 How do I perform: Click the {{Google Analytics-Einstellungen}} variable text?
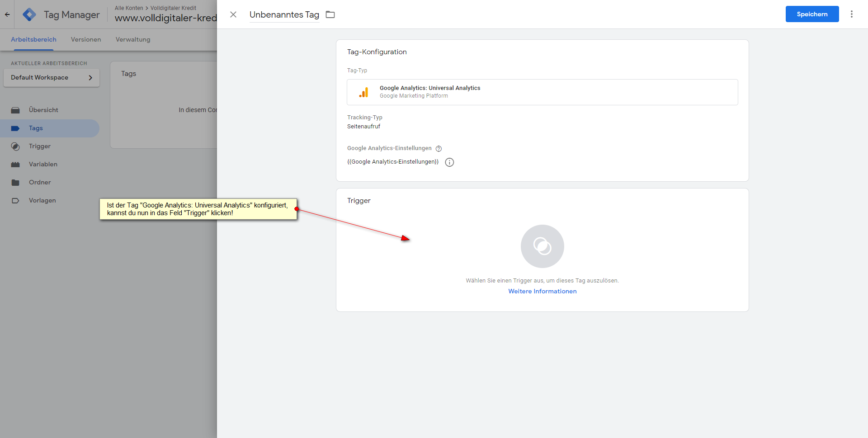pyautogui.click(x=393, y=162)
